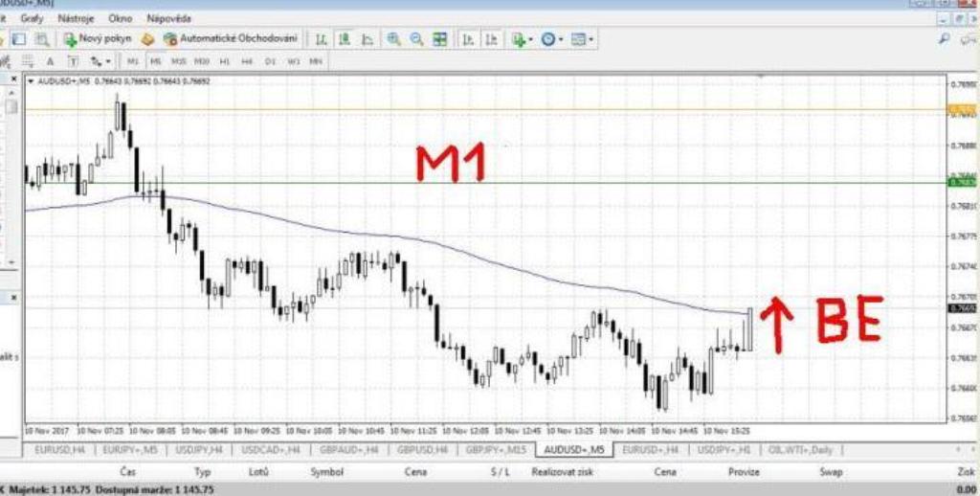This screenshot has width=980, height=496.
Task: Show the Market Watch panel icon
Action: click(19, 39)
